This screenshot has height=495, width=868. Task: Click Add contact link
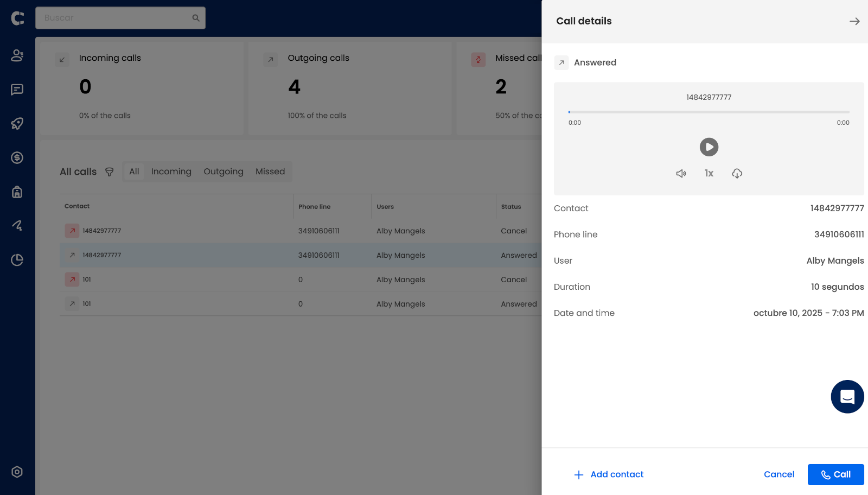(x=609, y=474)
